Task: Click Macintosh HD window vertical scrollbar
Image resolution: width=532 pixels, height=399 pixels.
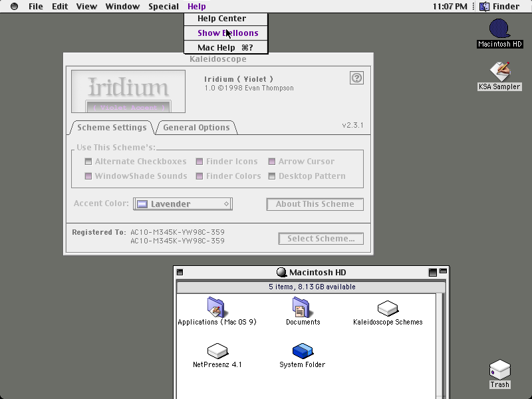Action: 440,346
